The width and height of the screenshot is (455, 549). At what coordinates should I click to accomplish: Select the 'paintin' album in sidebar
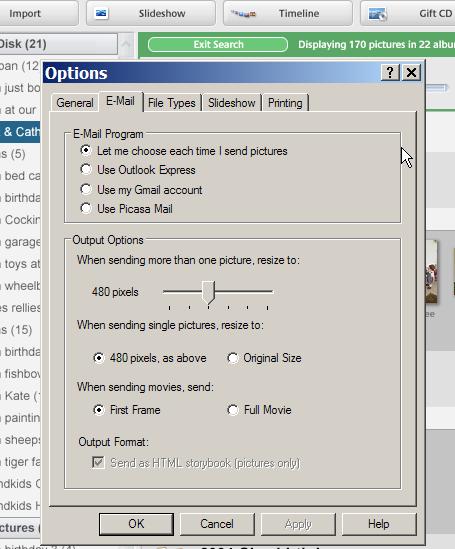pos(20,418)
